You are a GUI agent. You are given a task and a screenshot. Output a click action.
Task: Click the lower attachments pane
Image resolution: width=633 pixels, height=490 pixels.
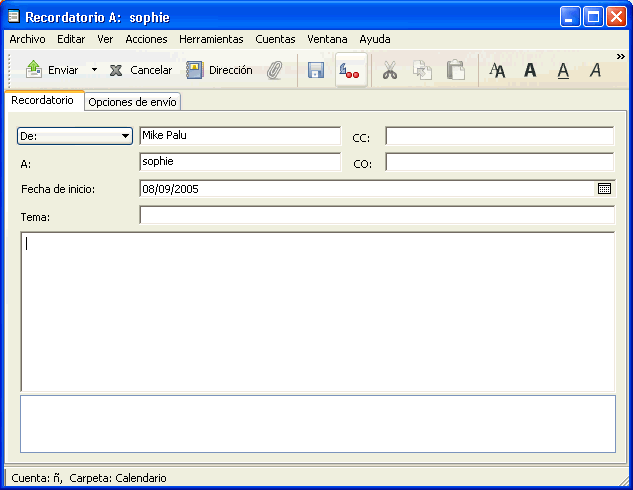click(318, 424)
